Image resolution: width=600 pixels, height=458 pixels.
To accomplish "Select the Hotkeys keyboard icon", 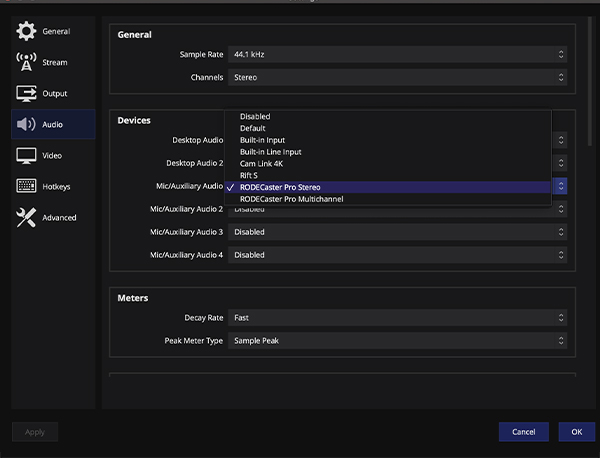I will click(x=26, y=186).
